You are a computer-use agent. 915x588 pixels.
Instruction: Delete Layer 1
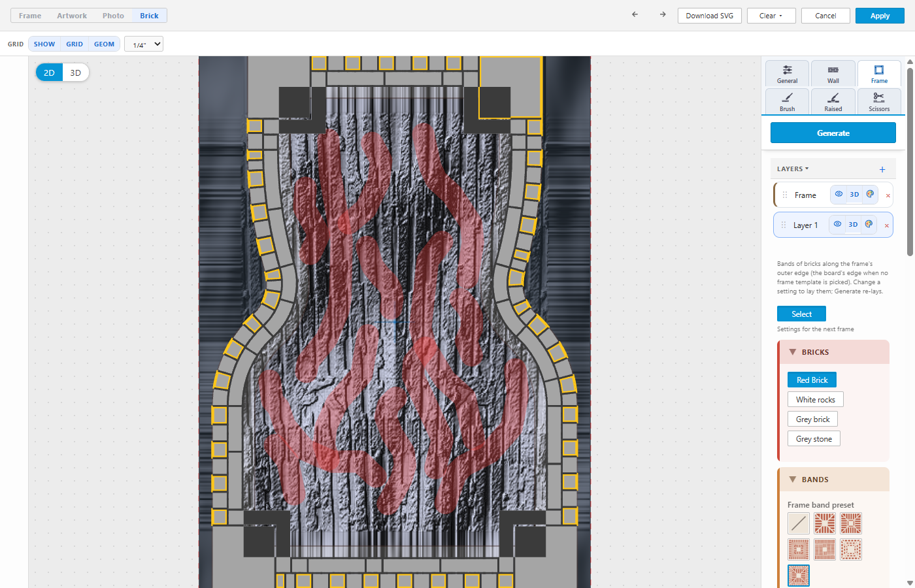[887, 225]
